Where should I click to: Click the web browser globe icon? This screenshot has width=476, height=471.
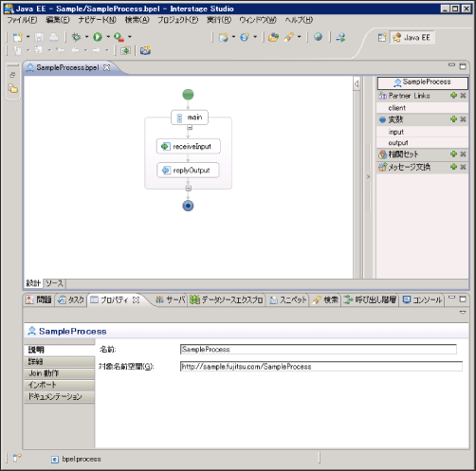coord(318,37)
